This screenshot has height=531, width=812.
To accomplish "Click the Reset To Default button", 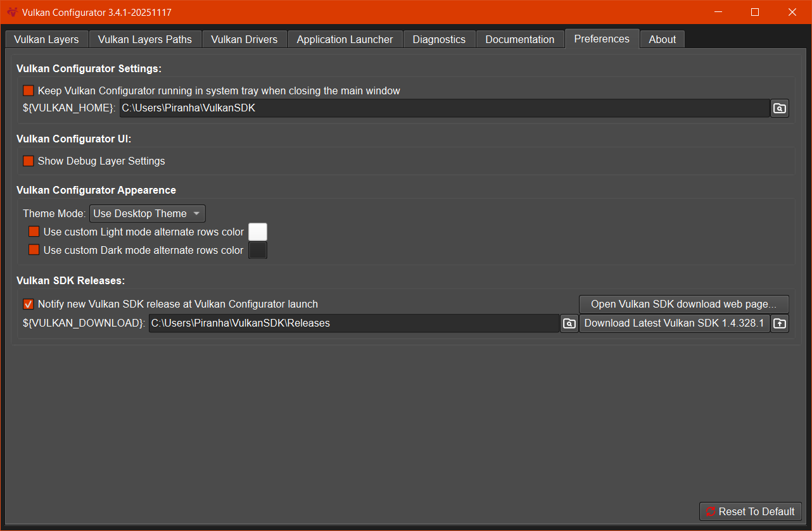I will [750, 511].
